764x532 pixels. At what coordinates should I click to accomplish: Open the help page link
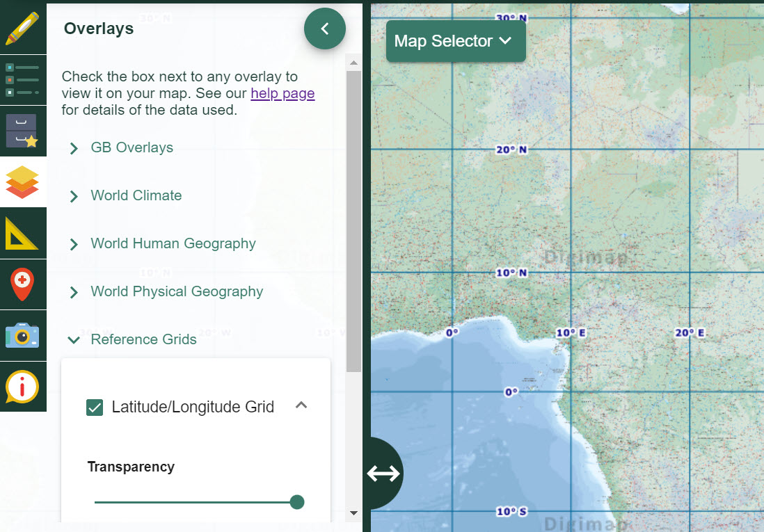tap(282, 93)
